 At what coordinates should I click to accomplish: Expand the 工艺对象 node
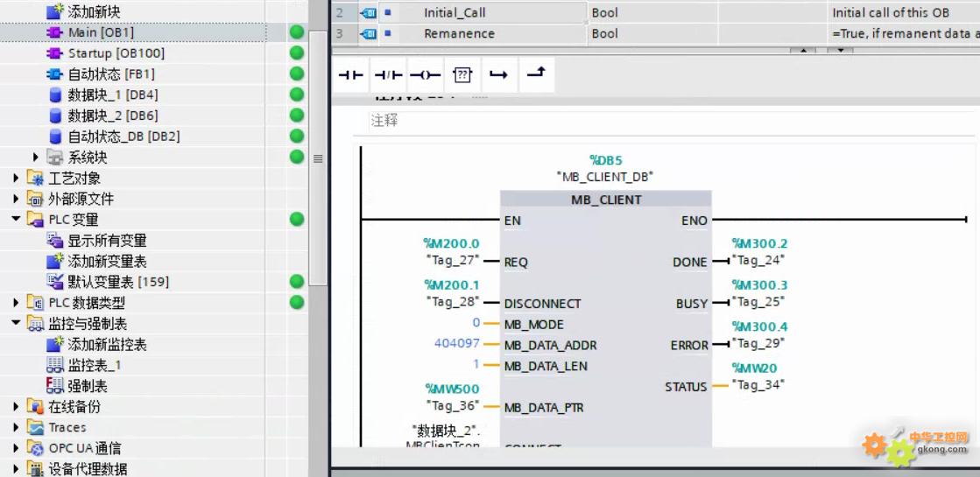[17, 179]
